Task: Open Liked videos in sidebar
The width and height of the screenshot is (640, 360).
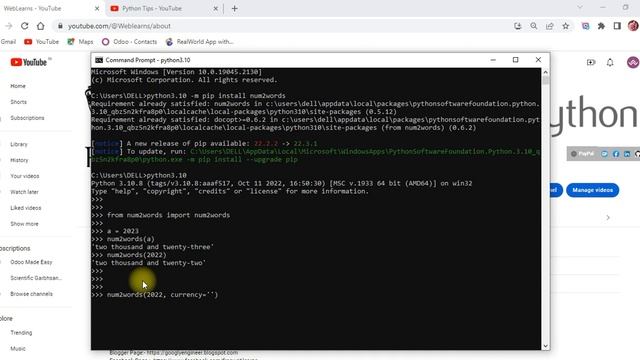Action: click(26, 208)
